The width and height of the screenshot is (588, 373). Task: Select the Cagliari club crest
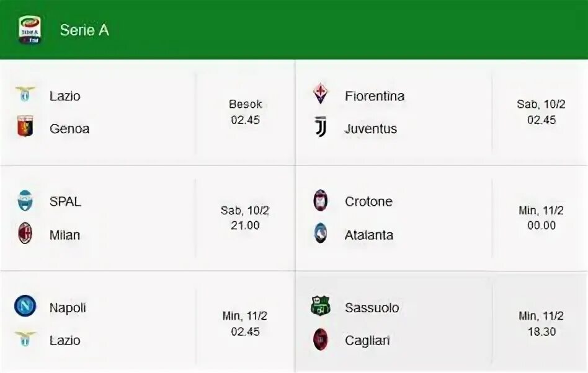(x=321, y=340)
